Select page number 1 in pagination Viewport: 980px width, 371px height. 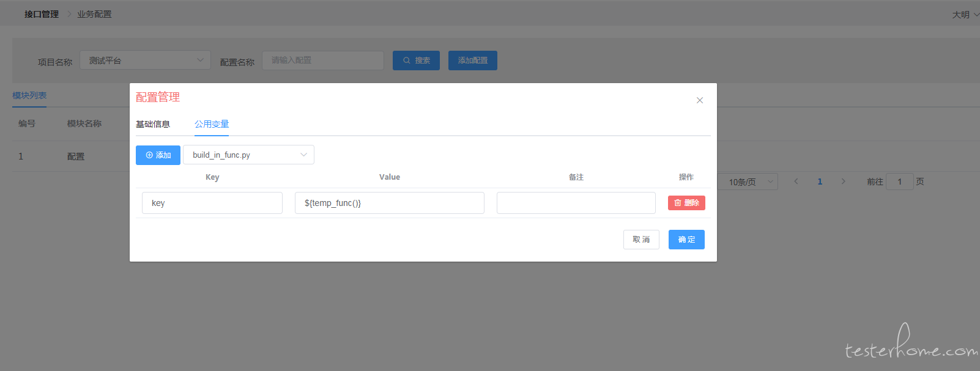pos(820,182)
